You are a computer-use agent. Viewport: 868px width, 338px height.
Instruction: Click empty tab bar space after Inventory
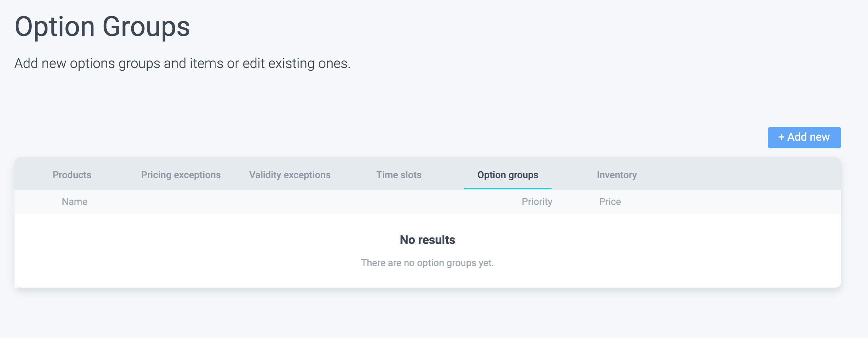click(739, 175)
